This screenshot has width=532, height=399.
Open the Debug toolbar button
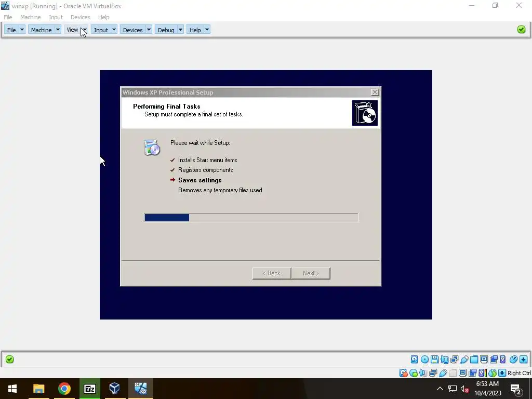(x=166, y=30)
